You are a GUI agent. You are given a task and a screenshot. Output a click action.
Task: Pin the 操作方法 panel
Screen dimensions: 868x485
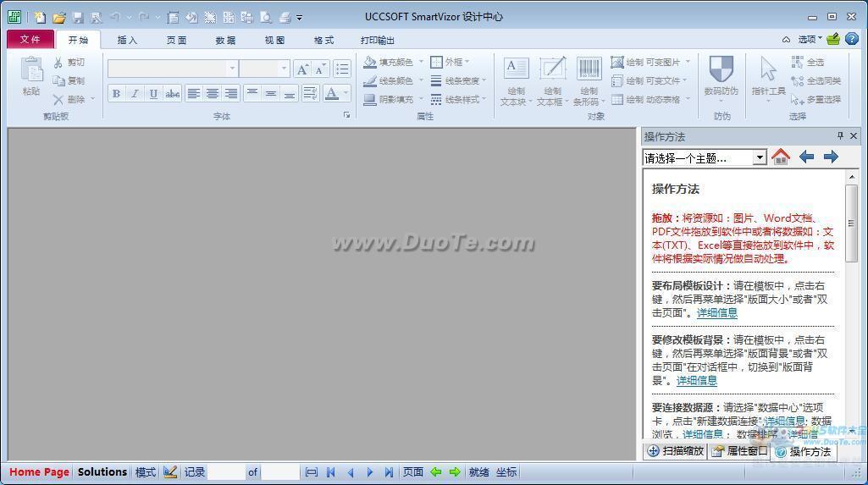pos(840,135)
